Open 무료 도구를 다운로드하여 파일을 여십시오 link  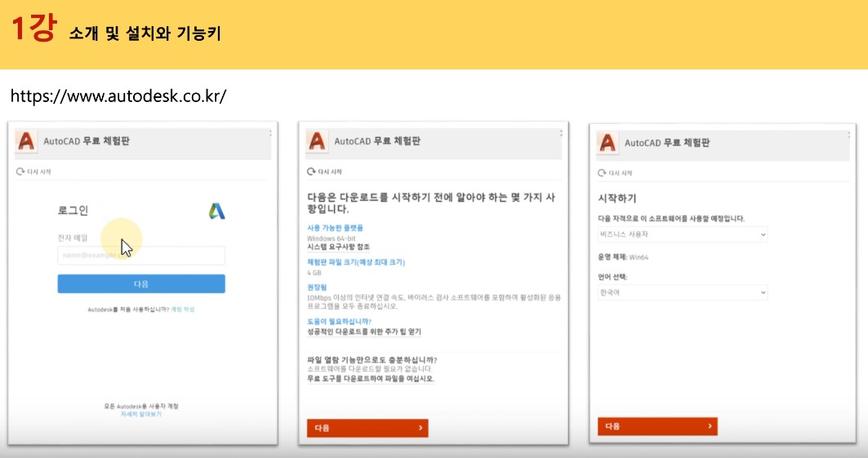coord(371,379)
